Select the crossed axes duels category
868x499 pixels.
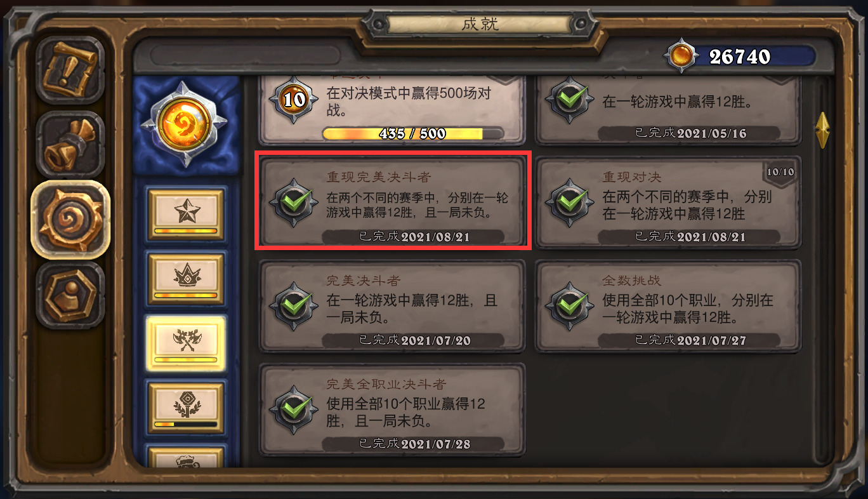pos(185,343)
